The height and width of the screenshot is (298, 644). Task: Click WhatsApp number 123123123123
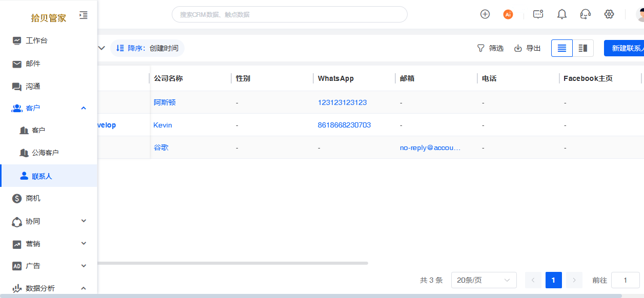[343, 102]
